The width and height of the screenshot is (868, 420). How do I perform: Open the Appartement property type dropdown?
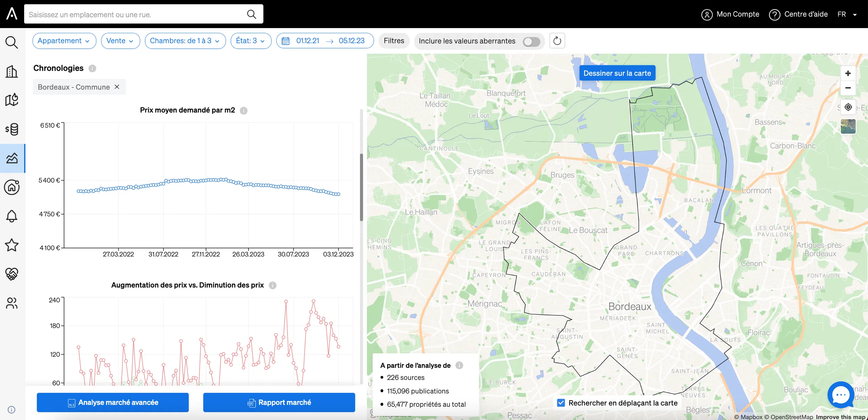pyautogui.click(x=64, y=41)
